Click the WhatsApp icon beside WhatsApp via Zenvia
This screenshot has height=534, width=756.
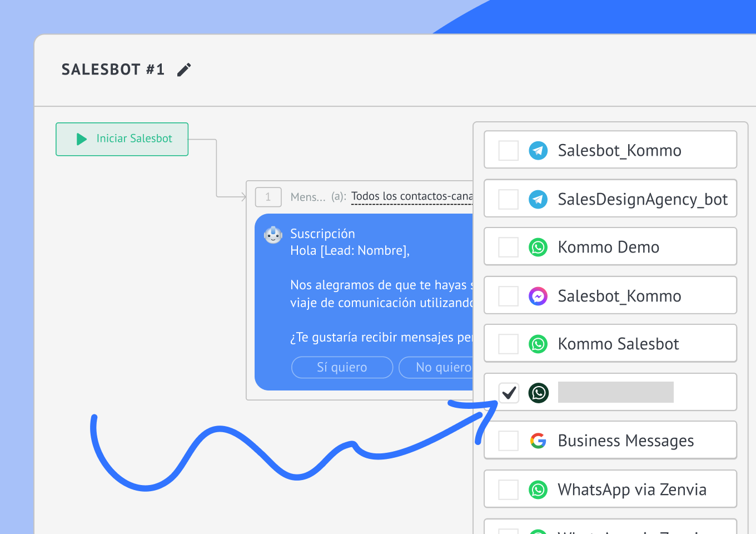click(x=538, y=489)
